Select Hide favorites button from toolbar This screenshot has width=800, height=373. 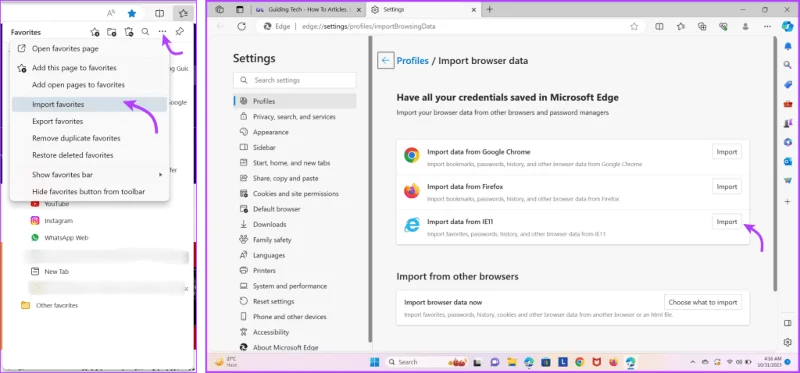[90, 192]
